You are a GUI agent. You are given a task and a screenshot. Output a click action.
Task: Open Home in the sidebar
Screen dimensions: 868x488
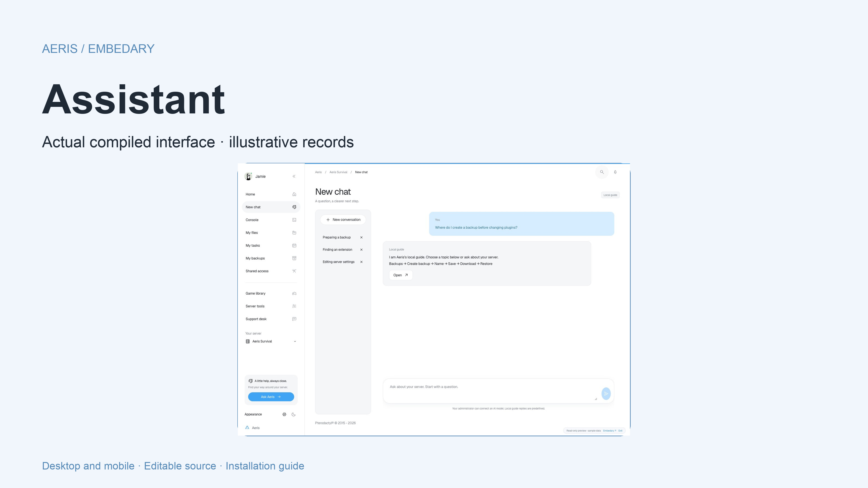(271, 194)
